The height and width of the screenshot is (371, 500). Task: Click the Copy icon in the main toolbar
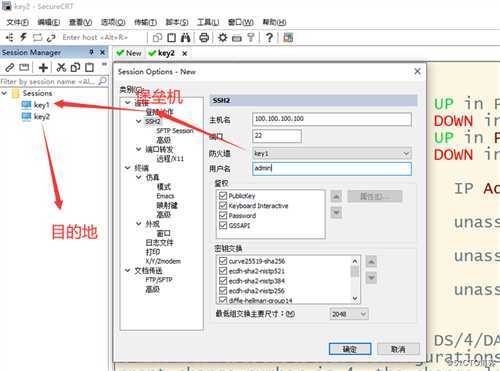pos(157,38)
